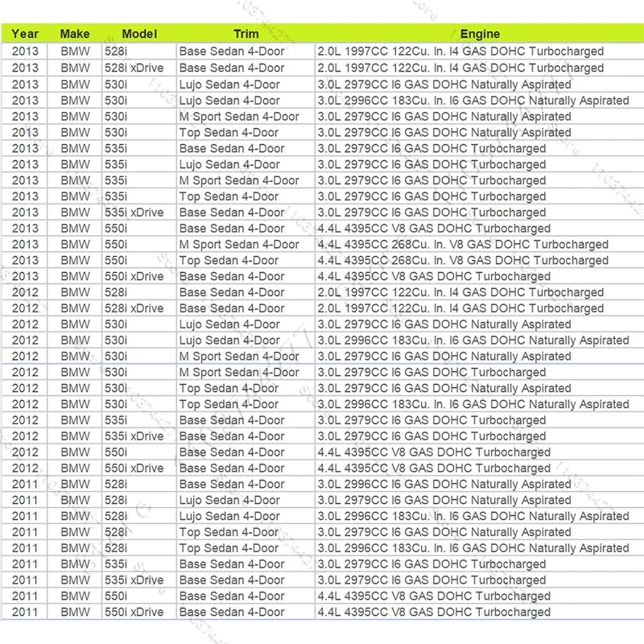Select the engine cell of 2011 550i xDrive row
Image resolution: width=644 pixels, height=644 pixels.
click(480, 612)
